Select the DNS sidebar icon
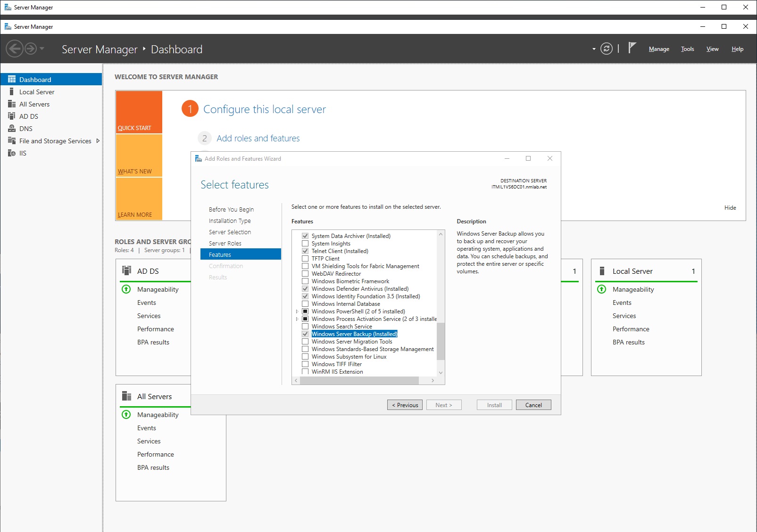 [x=12, y=128]
